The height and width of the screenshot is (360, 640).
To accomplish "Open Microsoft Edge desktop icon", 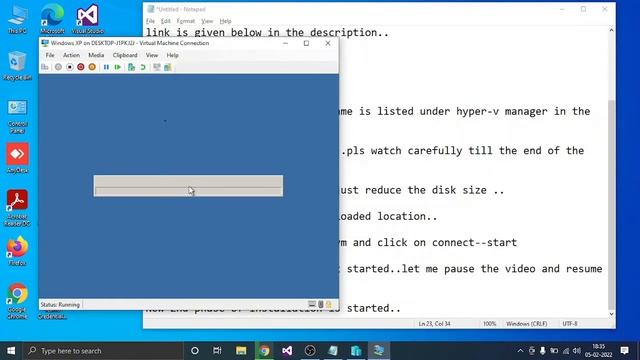I will 52,19.
